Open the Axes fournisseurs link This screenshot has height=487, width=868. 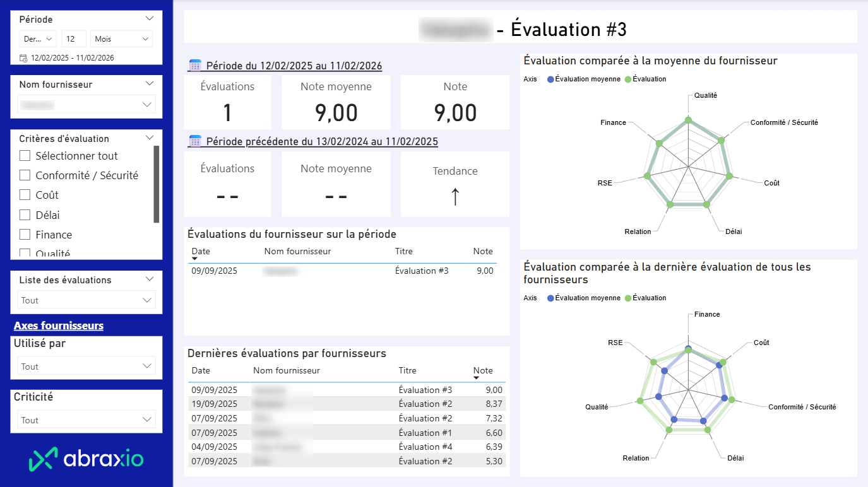[x=59, y=326]
